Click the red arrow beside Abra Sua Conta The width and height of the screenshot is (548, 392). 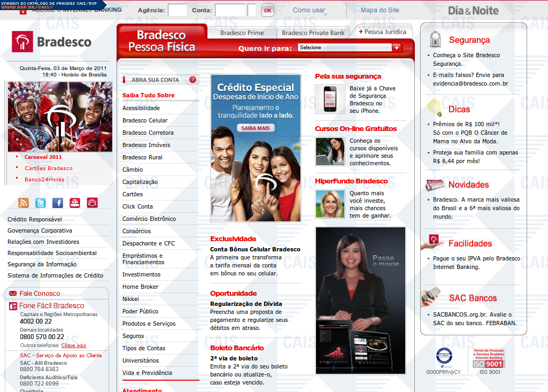click(192, 80)
